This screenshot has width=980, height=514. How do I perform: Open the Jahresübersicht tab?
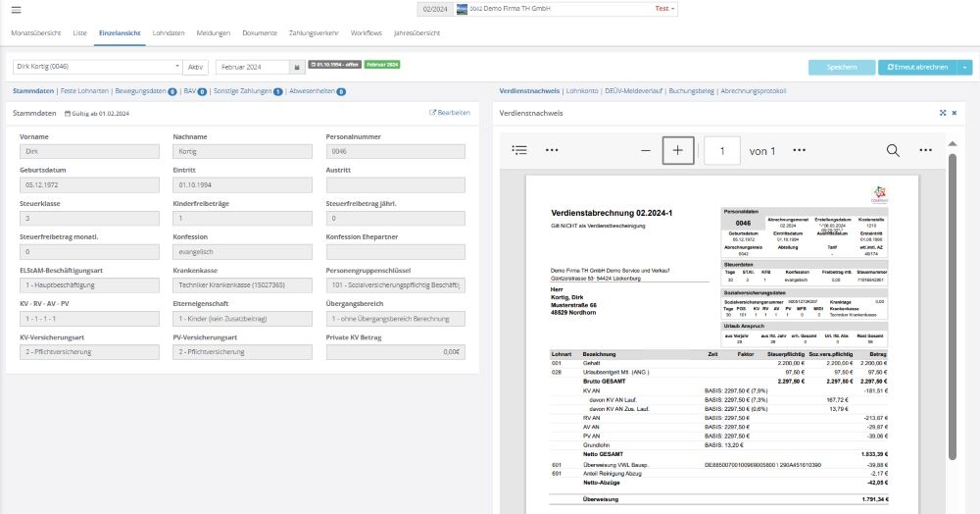pos(416,33)
